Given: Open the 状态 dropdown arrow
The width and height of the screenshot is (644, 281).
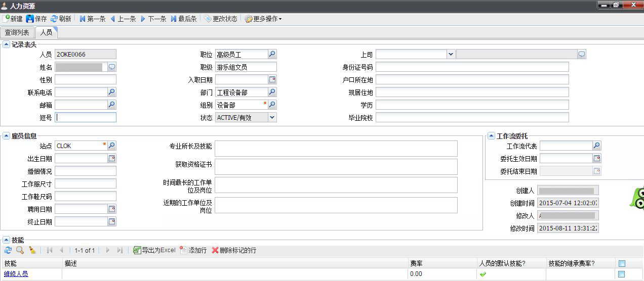Looking at the screenshot, I should 272,117.
